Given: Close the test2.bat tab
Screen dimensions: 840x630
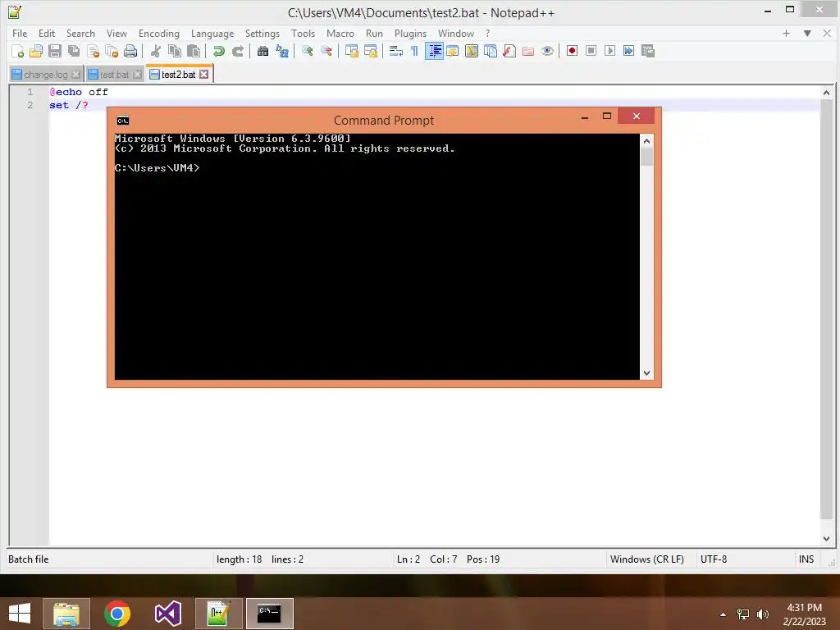Looking at the screenshot, I should point(204,75).
